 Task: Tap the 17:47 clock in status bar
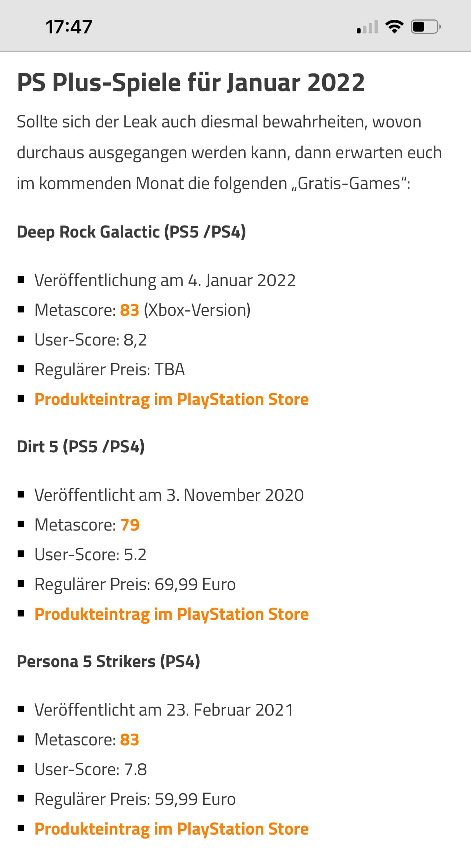(x=69, y=27)
